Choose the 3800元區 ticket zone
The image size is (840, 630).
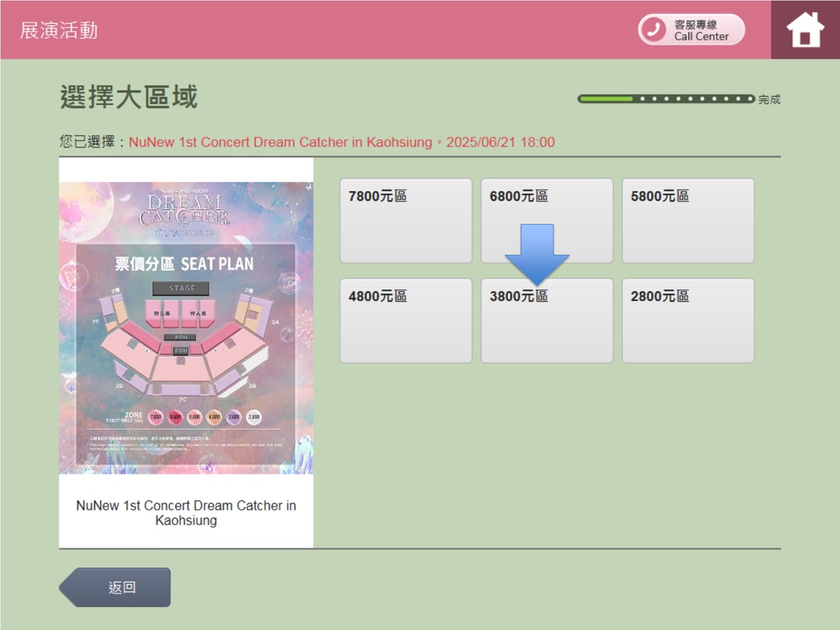[x=546, y=326]
